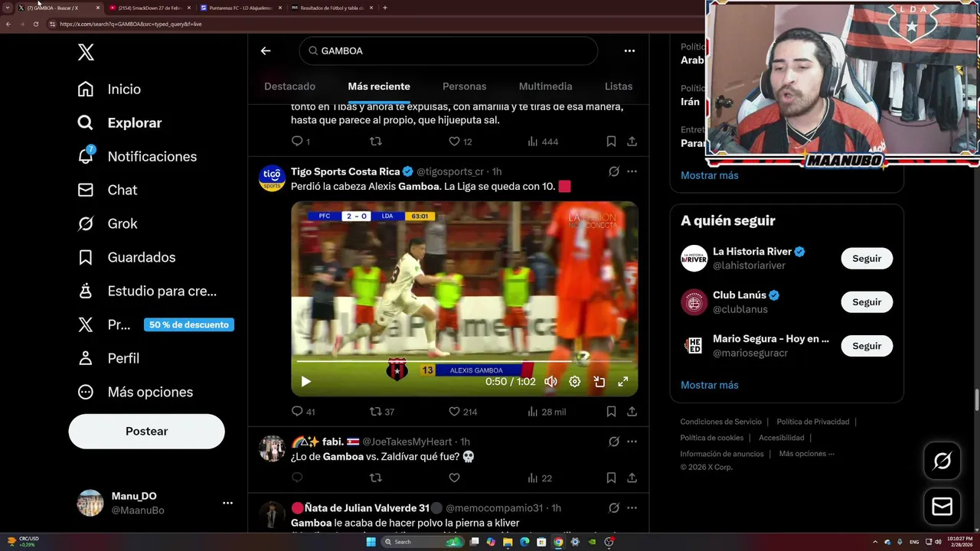
Task: Seek in the video progress bar
Action: click(x=464, y=361)
